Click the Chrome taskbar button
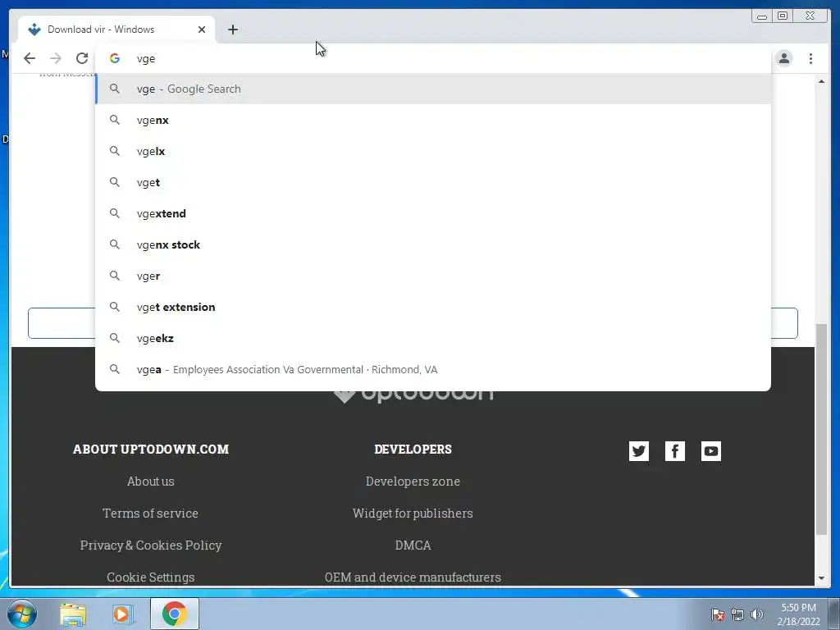Image resolution: width=840 pixels, height=630 pixels. [x=174, y=614]
